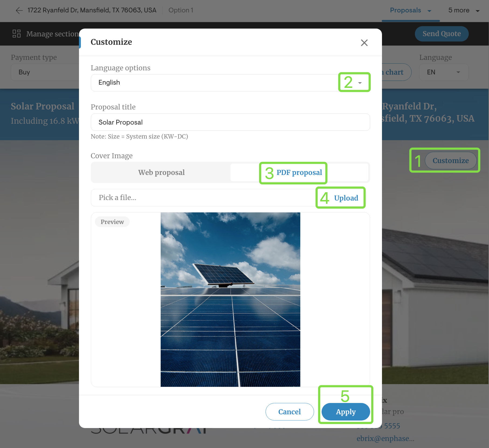Switch to the Web proposal tab

click(x=161, y=172)
